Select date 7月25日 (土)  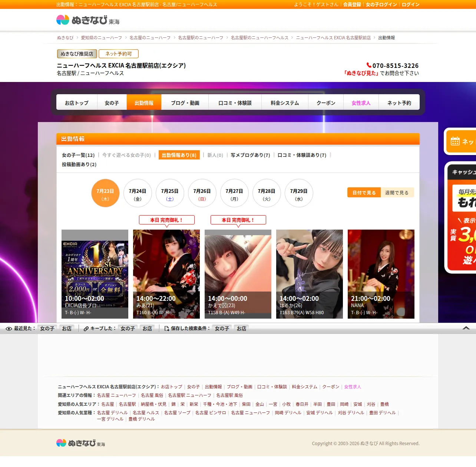[170, 193]
